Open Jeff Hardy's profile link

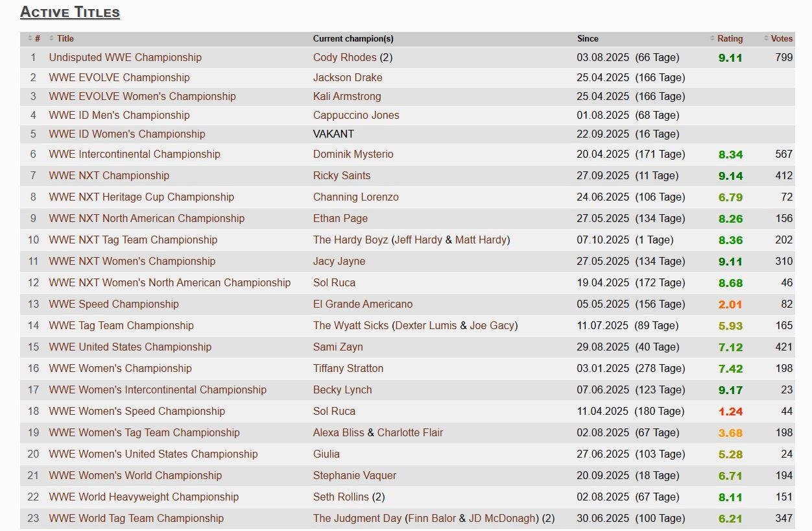[418, 240]
